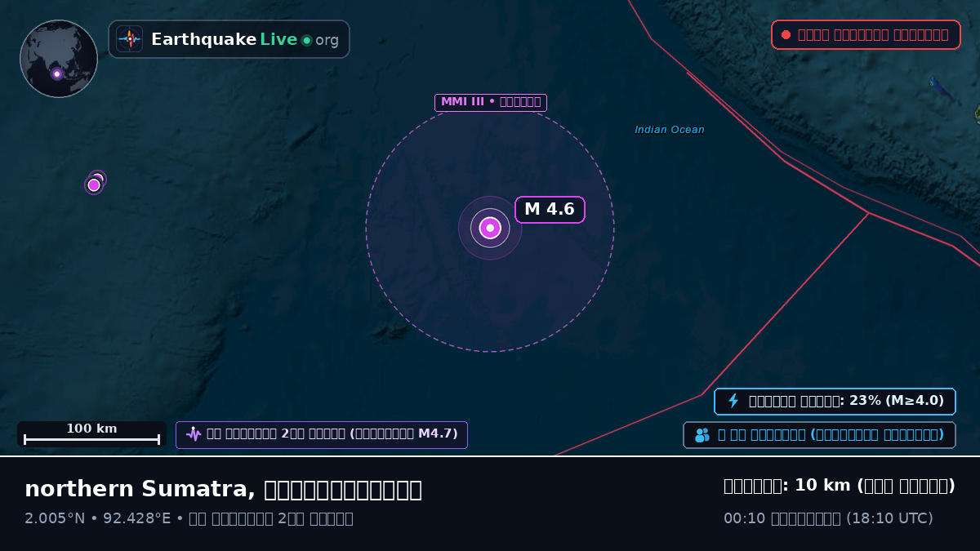Select the M 4.6 epicenter marker
Viewport: 980px width, 551px height.
490,228
